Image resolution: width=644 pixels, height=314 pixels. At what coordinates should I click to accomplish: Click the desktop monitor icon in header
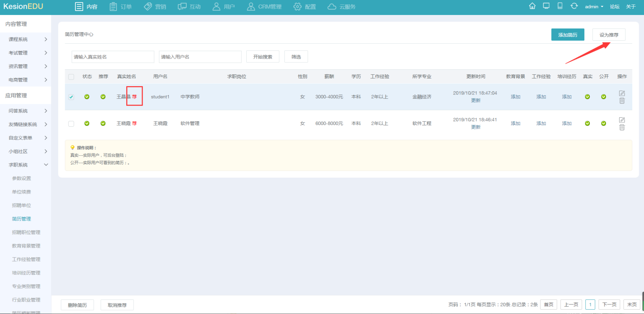coord(546,6)
